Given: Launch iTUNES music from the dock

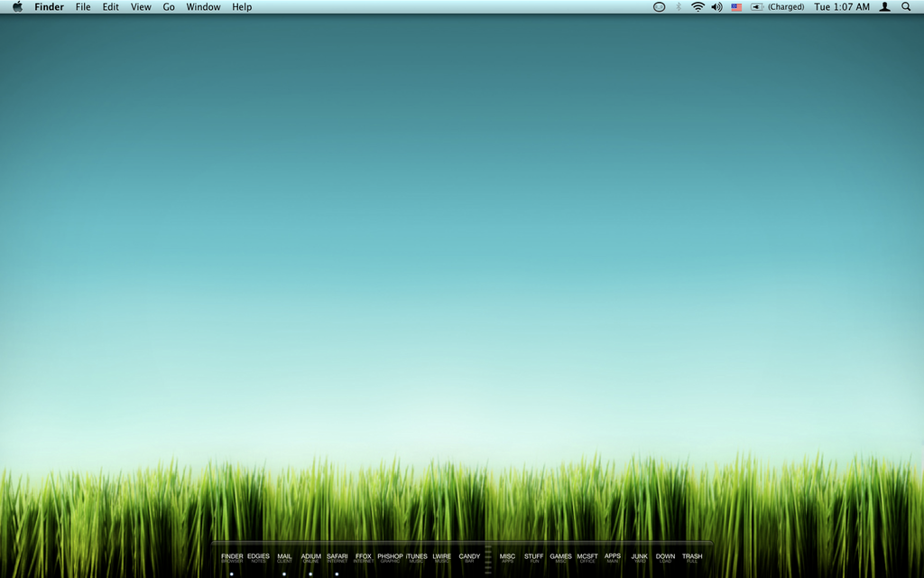Looking at the screenshot, I should click(x=416, y=558).
